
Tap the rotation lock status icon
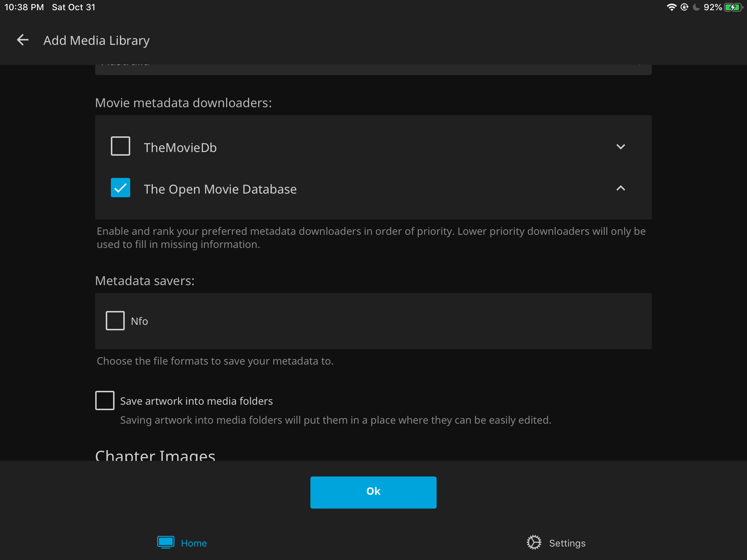(685, 7)
